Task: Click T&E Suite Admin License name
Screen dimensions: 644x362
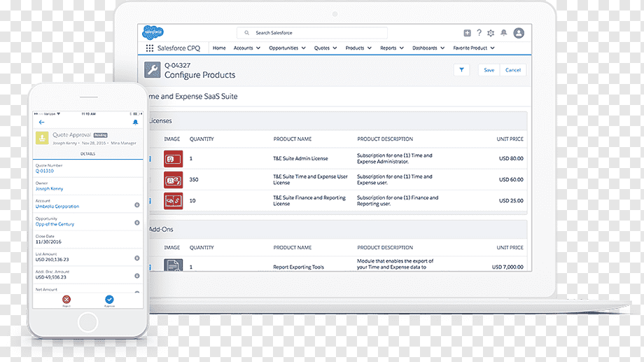Action: [300, 159]
